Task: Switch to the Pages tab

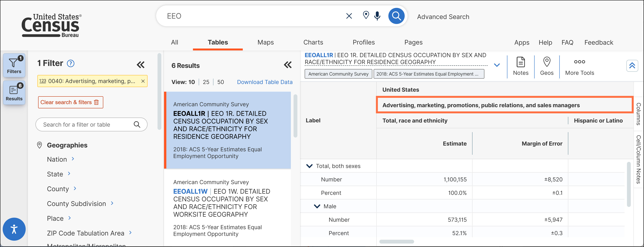Action: 413,42
